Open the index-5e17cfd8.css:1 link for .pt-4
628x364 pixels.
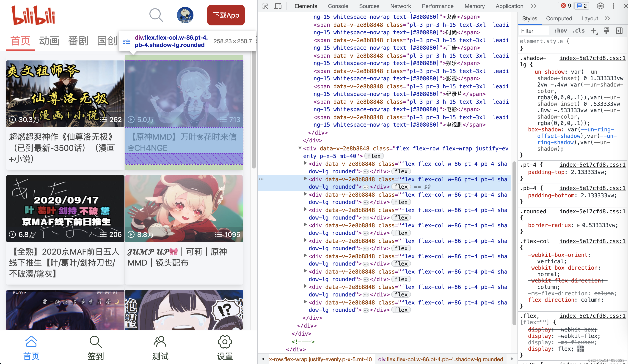[x=592, y=165]
